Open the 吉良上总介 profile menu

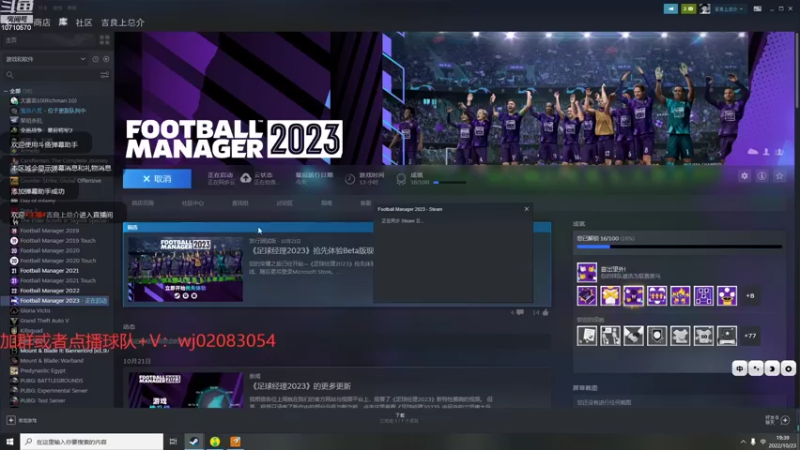pos(122,22)
